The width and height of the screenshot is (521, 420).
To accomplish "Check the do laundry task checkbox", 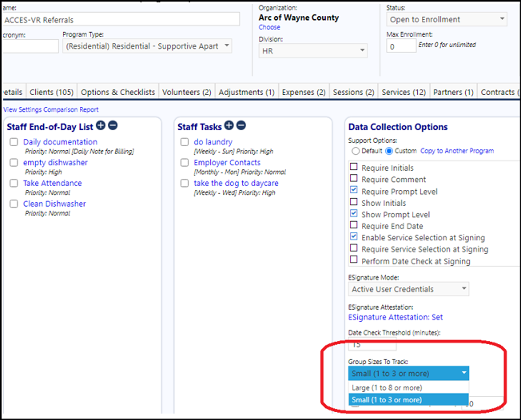I will coord(185,142).
